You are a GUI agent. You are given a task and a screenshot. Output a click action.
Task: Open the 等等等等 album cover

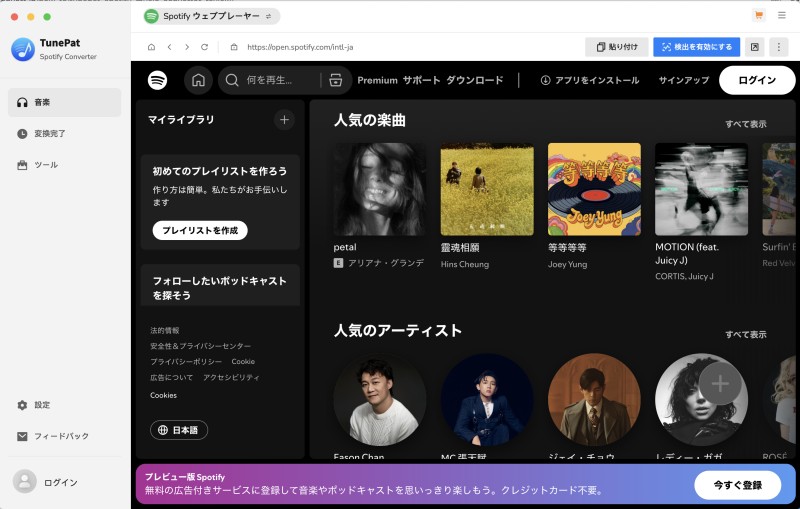[x=594, y=189]
